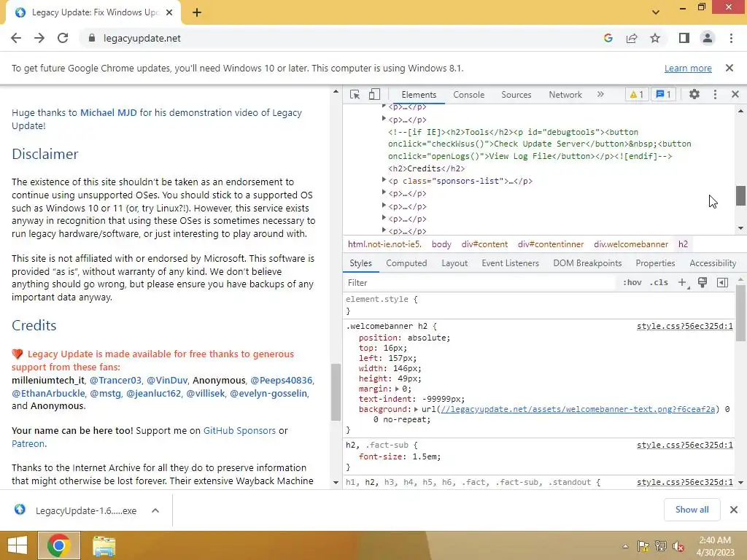This screenshot has height=560, width=747.
Task: Open the Google search icon in address bar
Action: click(x=608, y=38)
